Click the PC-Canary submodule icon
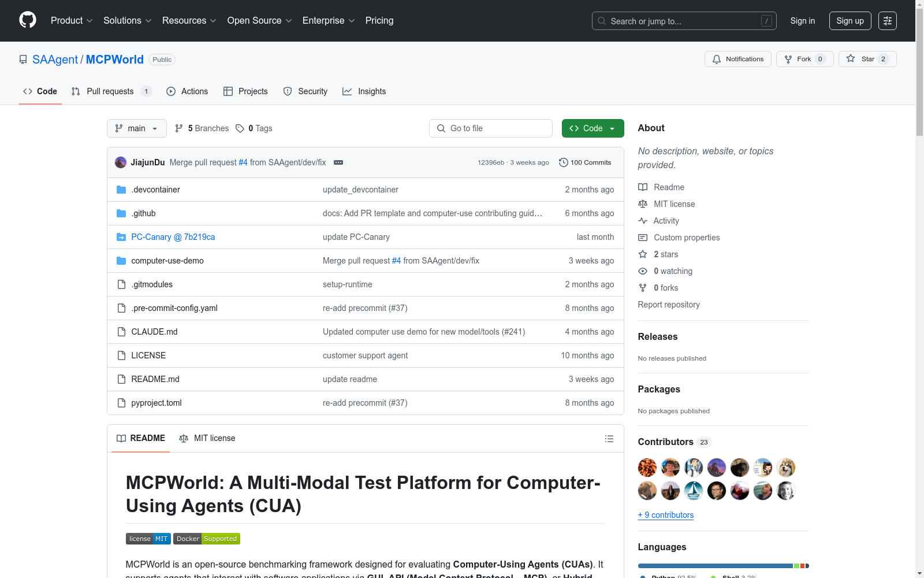 [121, 237]
